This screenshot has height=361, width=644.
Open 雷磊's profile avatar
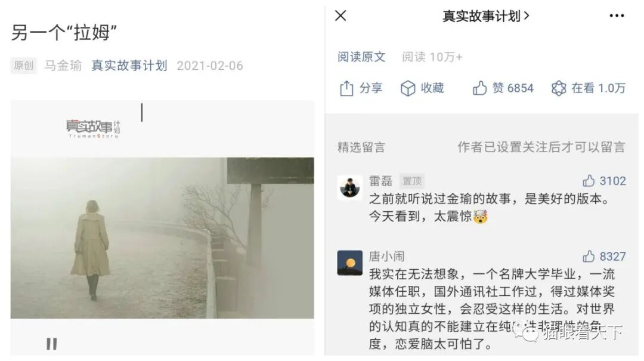(x=349, y=187)
